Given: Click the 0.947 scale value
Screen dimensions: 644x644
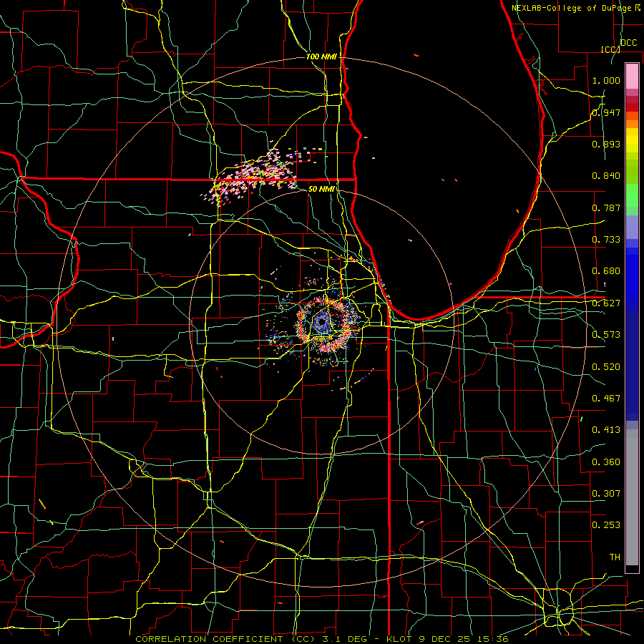Looking at the screenshot, I should coord(606,112).
